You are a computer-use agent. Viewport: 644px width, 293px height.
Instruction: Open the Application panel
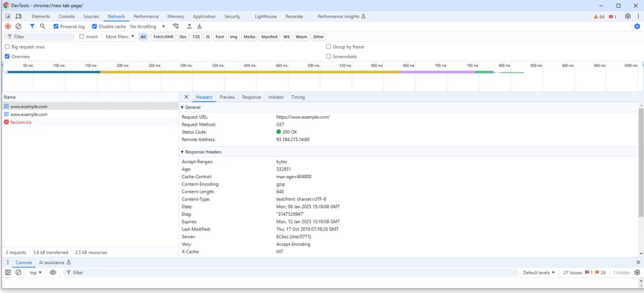click(204, 17)
